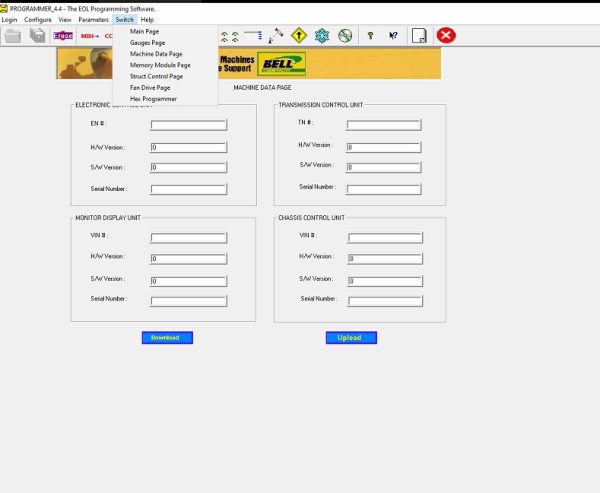This screenshot has width=600, height=493.
Task: Click the BELL logo in banner
Action: point(282,64)
